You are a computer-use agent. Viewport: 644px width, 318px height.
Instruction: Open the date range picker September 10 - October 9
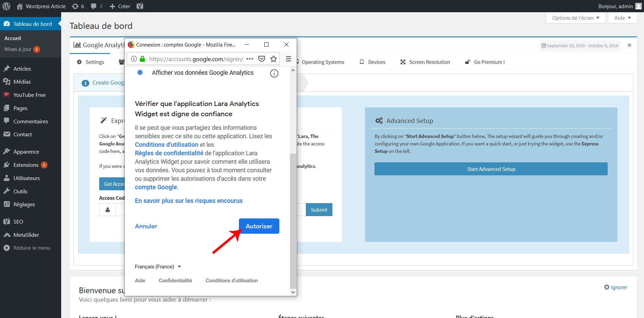[x=580, y=46]
